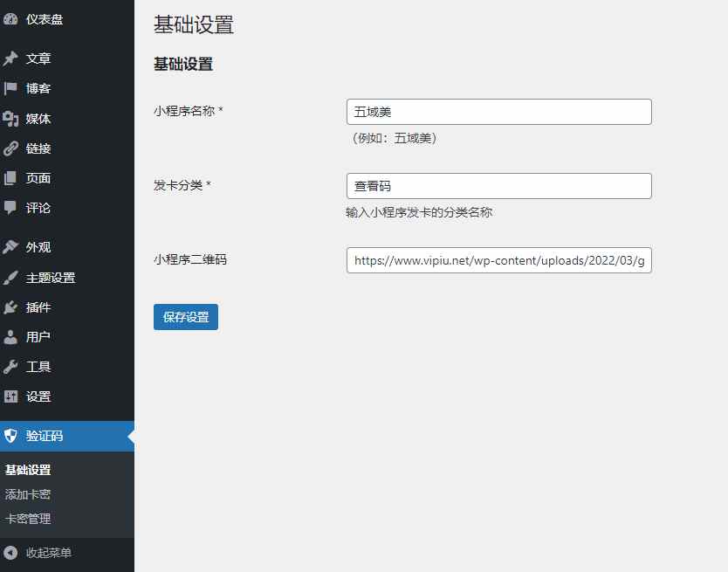
Task: Click the hint 输入小程序发卡的分类名称
Action: [419, 212]
